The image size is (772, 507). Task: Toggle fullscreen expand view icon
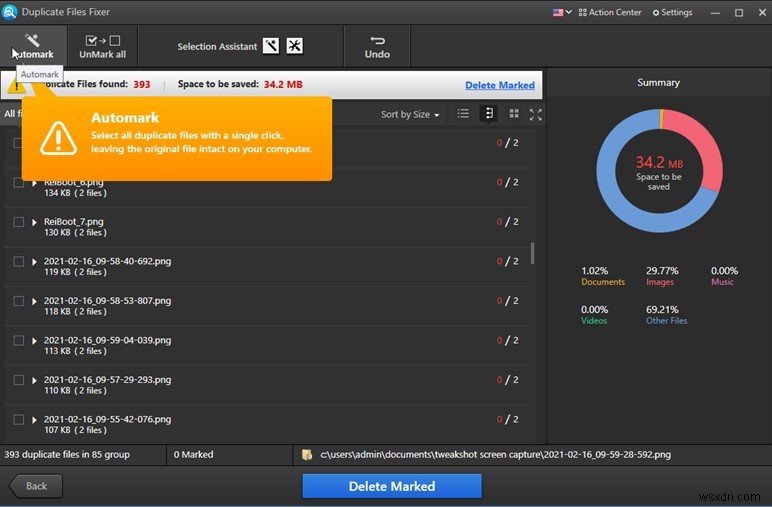point(536,115)
